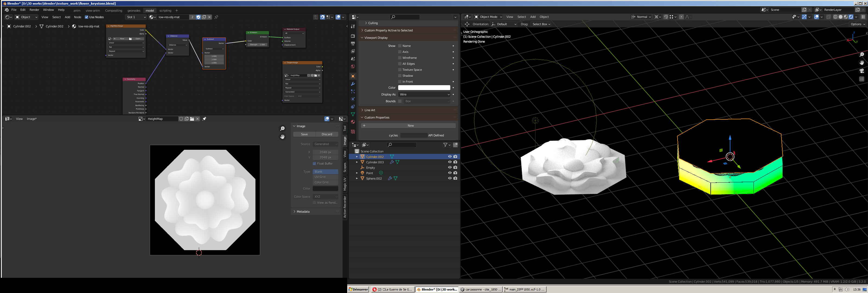Open the Texture properties checker icon

[353, 132]
